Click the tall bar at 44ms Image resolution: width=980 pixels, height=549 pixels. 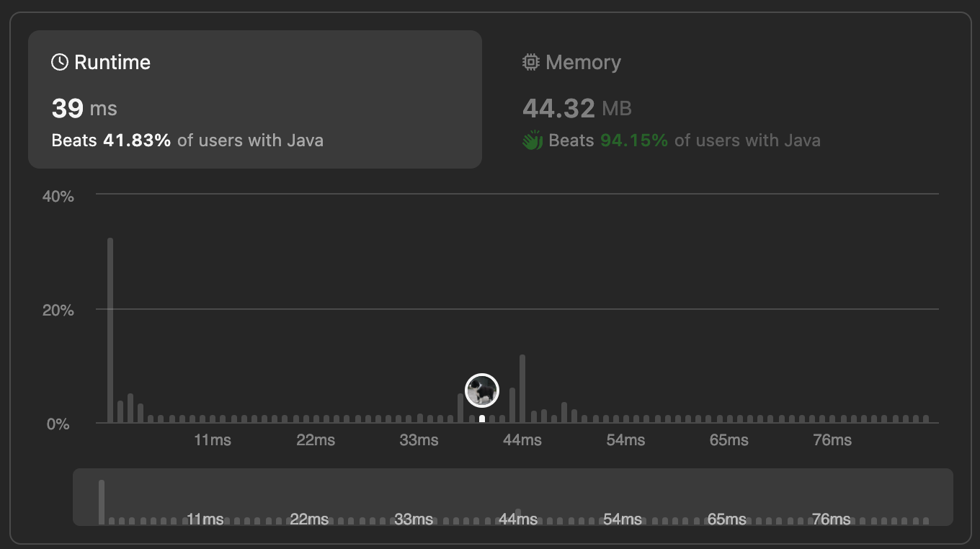522,388
